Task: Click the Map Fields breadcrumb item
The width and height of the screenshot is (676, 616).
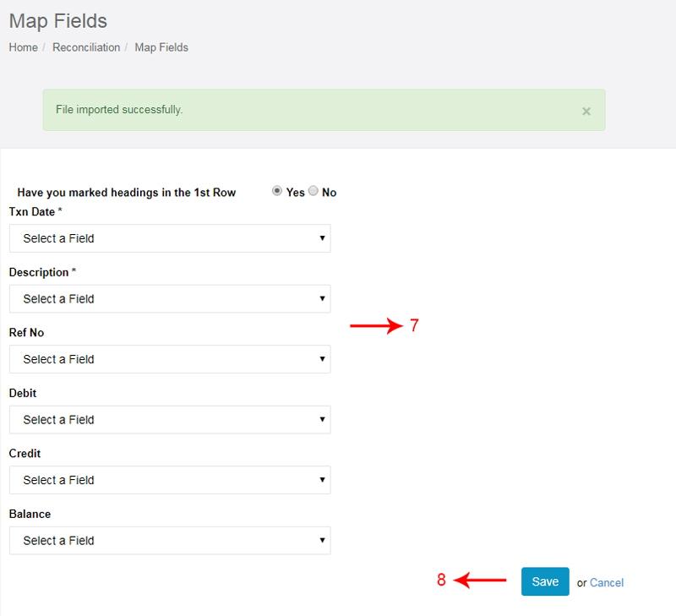Action: (x=161, y=47)
